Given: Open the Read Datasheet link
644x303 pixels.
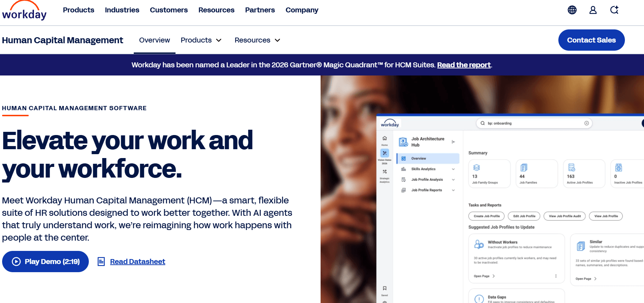Looking at the screenshot, I should [138, 262].
